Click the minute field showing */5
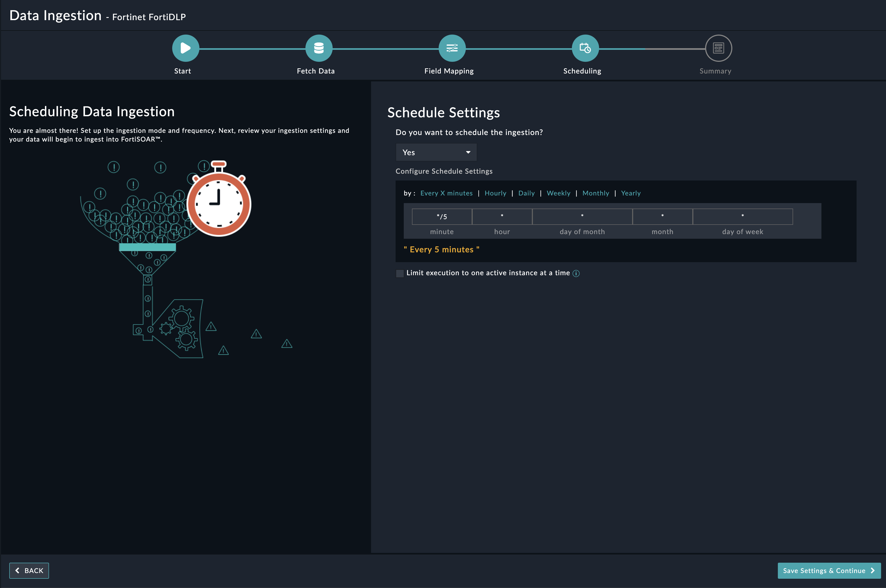The image size is (886, 588). tap(442, 217)
